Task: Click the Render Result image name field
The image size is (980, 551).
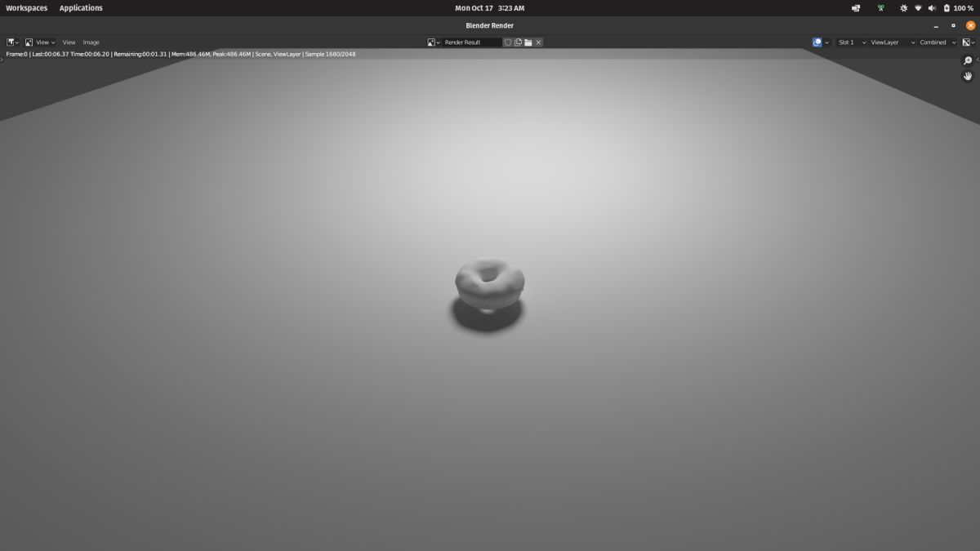Action: click(x=472, y=42)
